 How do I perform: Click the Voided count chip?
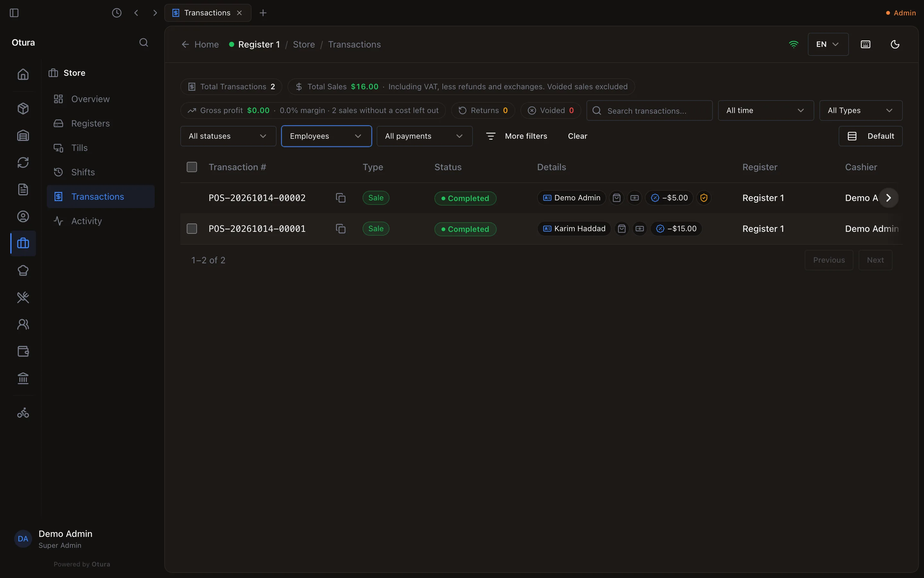(x=550, y=110)
